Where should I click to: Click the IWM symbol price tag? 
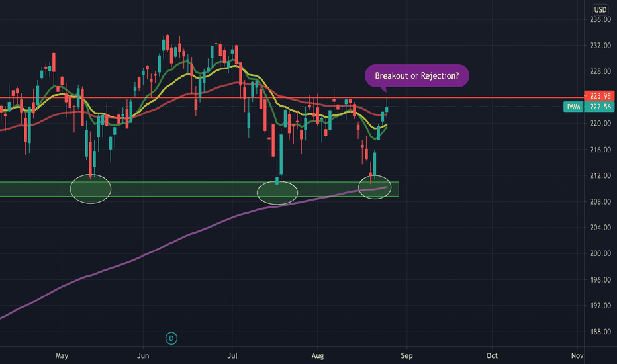[573, 107]
